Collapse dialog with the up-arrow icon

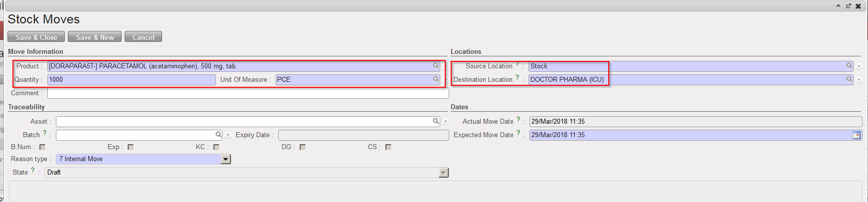click(838, 6)
